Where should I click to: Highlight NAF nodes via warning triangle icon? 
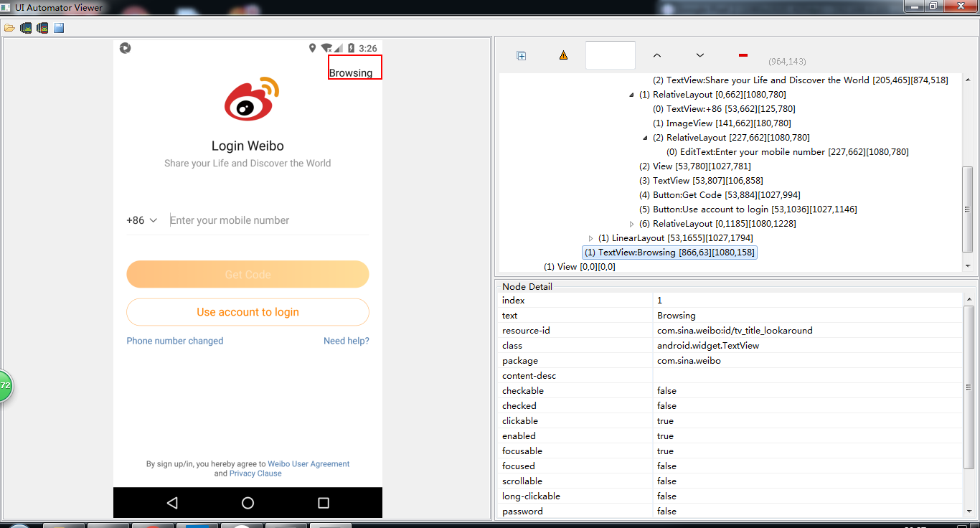click(x=563, y=55)
